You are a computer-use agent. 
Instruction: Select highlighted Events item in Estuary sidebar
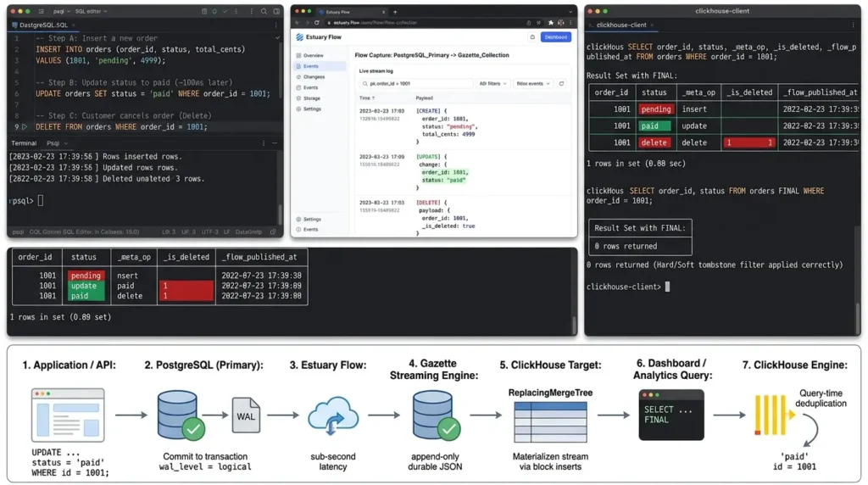click(x=320, y=66)
